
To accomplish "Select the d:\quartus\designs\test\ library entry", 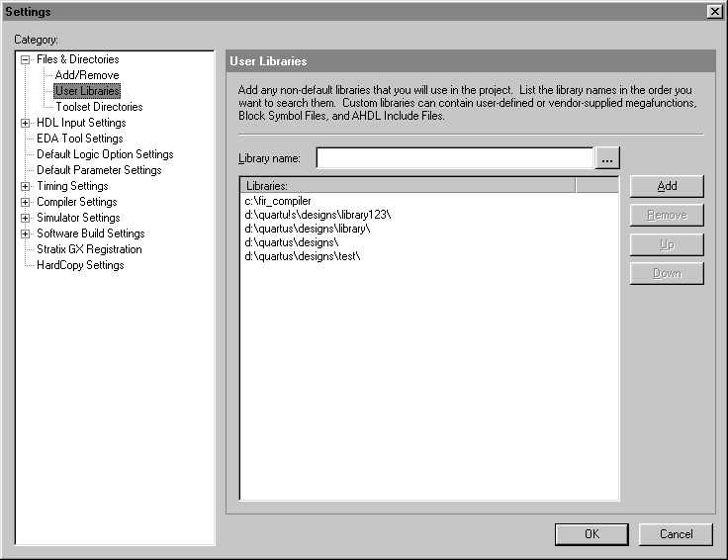I will pyautogui.click(x=302, y=256).
